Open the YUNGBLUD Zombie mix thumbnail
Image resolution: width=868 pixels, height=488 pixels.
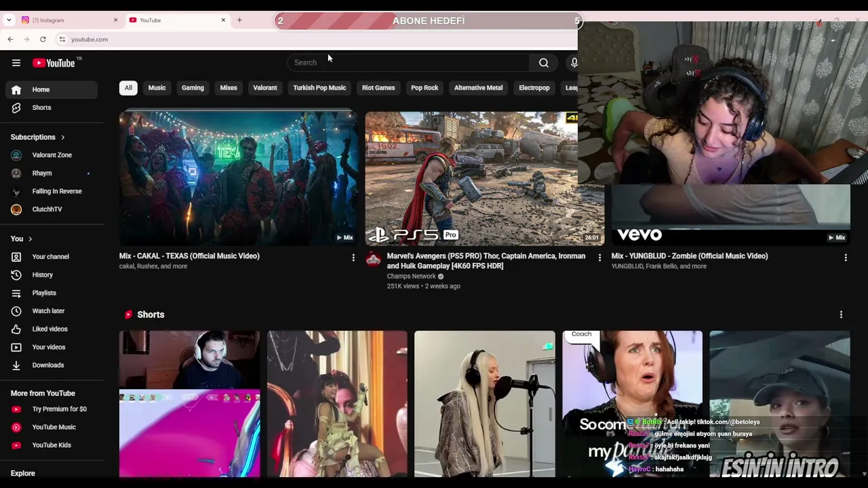tap(730, 215)
